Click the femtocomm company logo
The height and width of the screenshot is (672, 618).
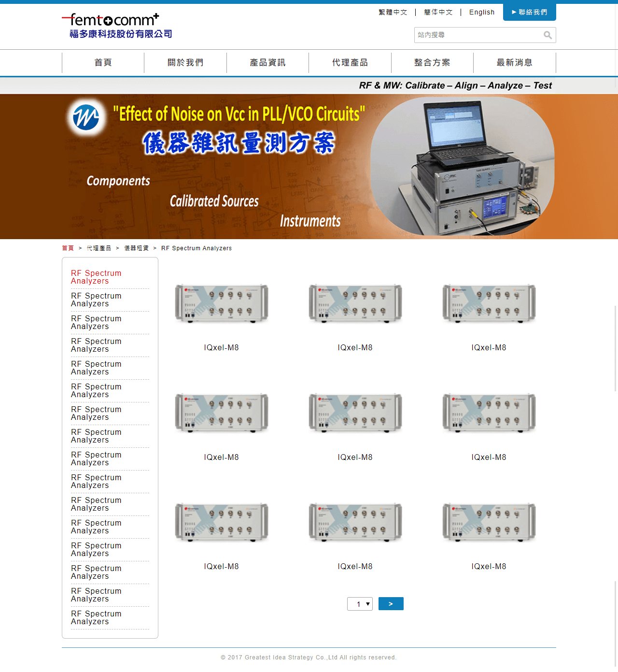(x=117, y=26)
